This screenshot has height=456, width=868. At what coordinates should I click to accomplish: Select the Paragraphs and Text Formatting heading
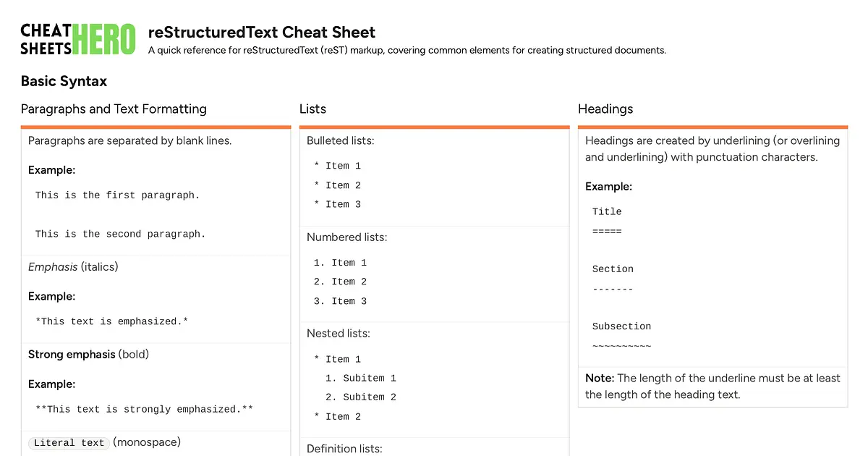click(114, 109)
